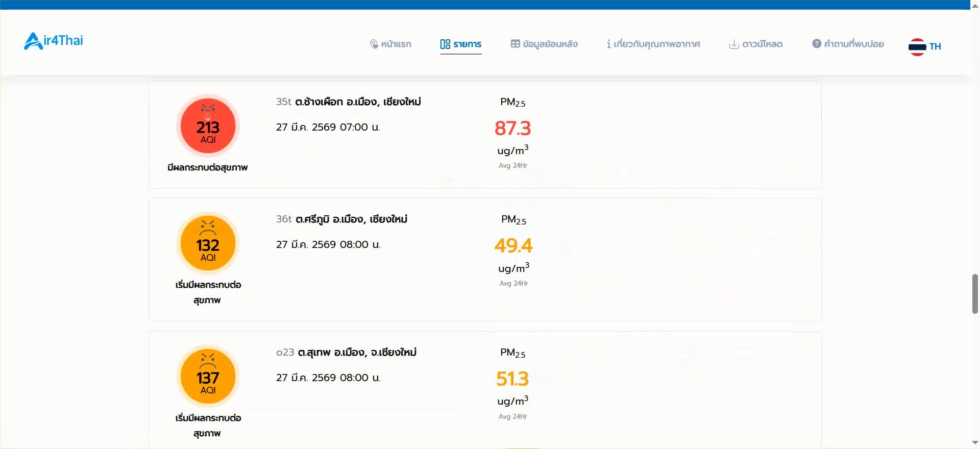Click the Thai flag language icon
The height and width of the screenshot is (449, 980).
tap(917, 46)
